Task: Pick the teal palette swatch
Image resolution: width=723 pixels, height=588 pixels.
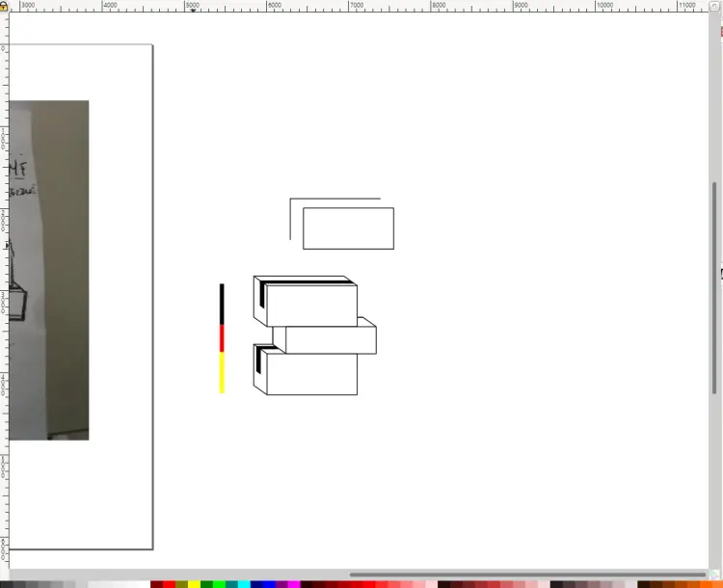Action: pyautogui.click(x=231, y=585)
